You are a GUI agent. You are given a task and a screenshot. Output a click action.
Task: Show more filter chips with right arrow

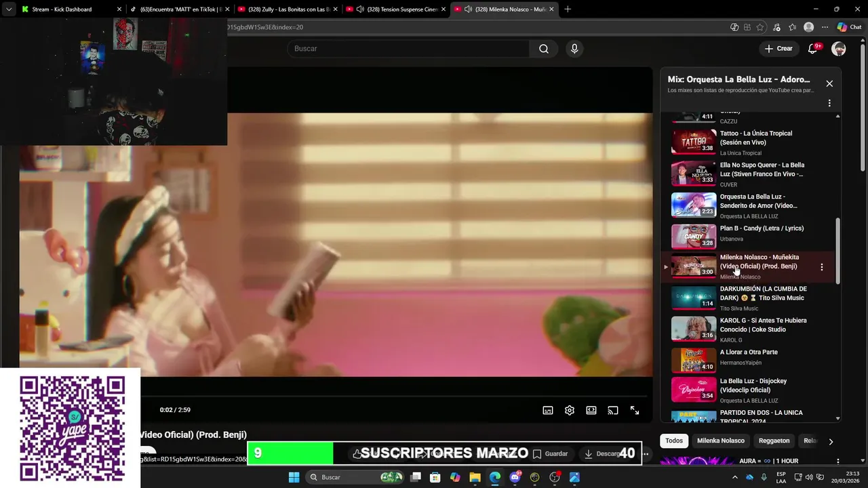point(831,441)
